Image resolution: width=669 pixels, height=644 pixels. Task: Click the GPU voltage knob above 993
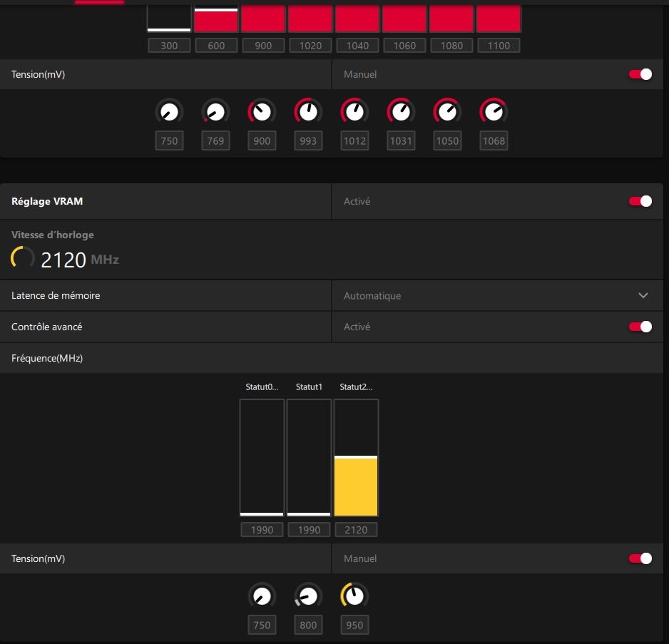[x=308, y=112]
